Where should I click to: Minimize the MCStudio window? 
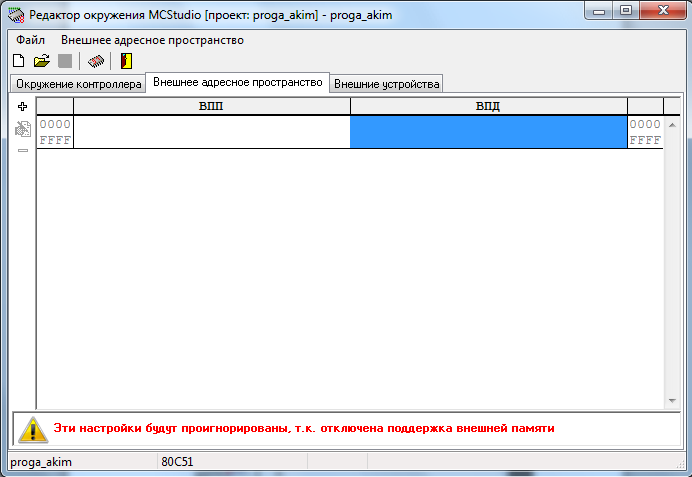599,11
